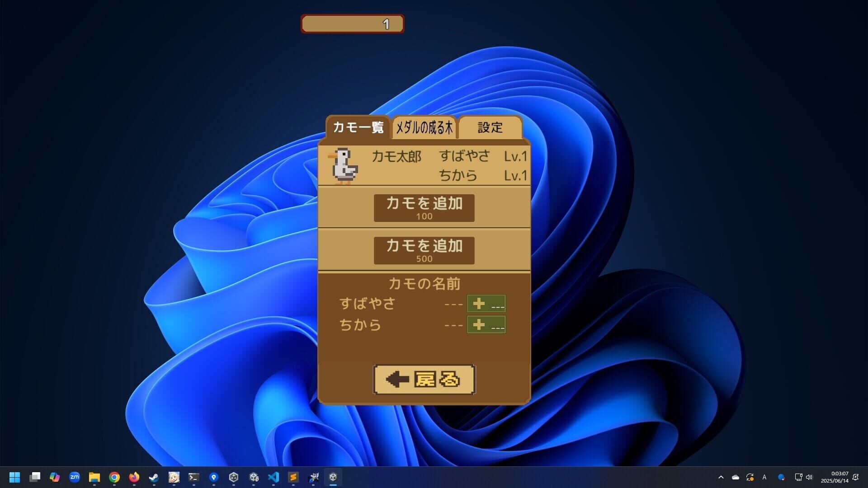The width and height of the screenshot is (868, 488).
Task: Launch Firefox from the taskbar
Action: point(134,478)
